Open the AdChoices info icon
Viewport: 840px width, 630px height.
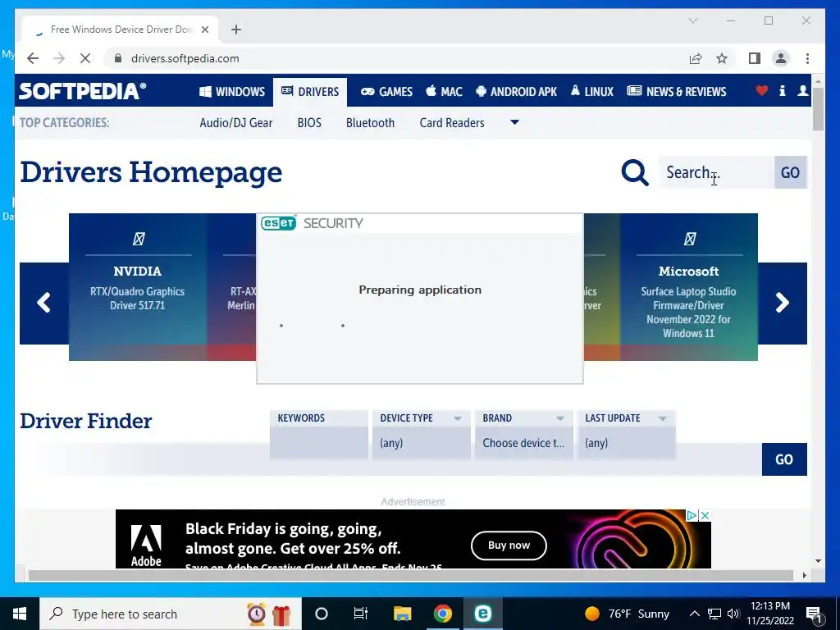[692, 515]
